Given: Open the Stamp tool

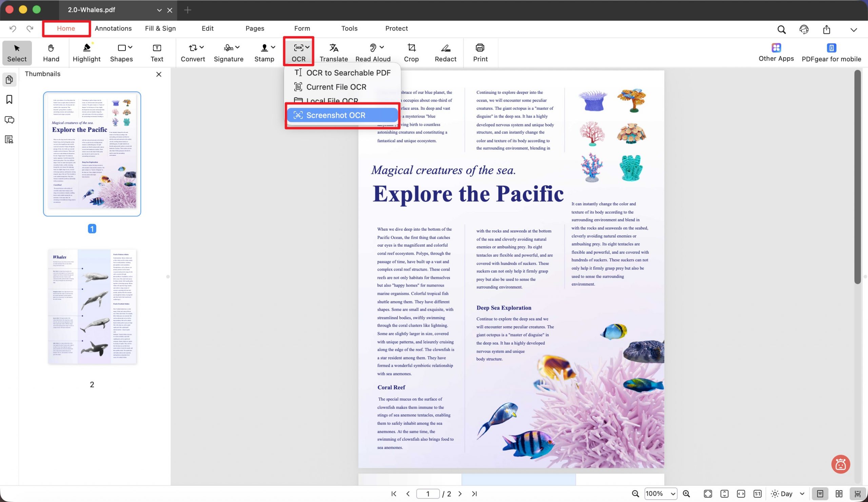Looking at the screenshot, I should pyautogui.click(x=264, y=53).
